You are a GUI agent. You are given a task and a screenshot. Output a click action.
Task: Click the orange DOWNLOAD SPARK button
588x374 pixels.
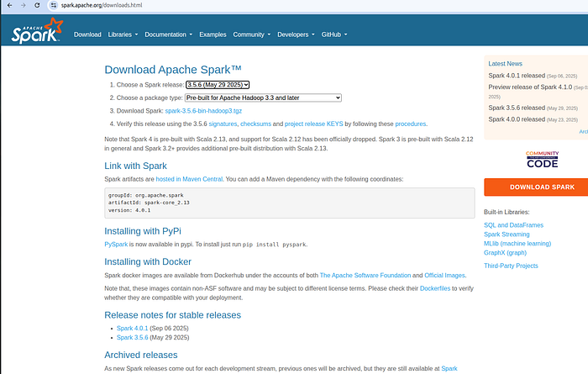[x=536, y=187]
